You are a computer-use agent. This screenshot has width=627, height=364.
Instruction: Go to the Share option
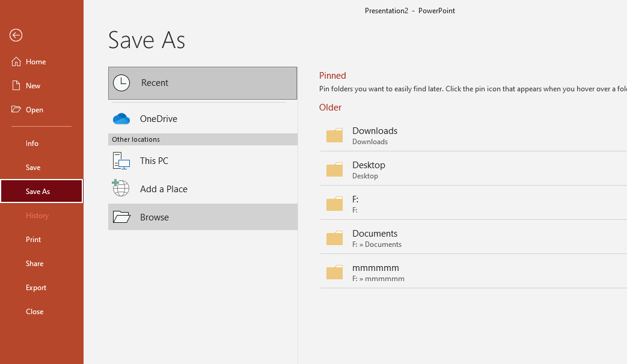35,264
